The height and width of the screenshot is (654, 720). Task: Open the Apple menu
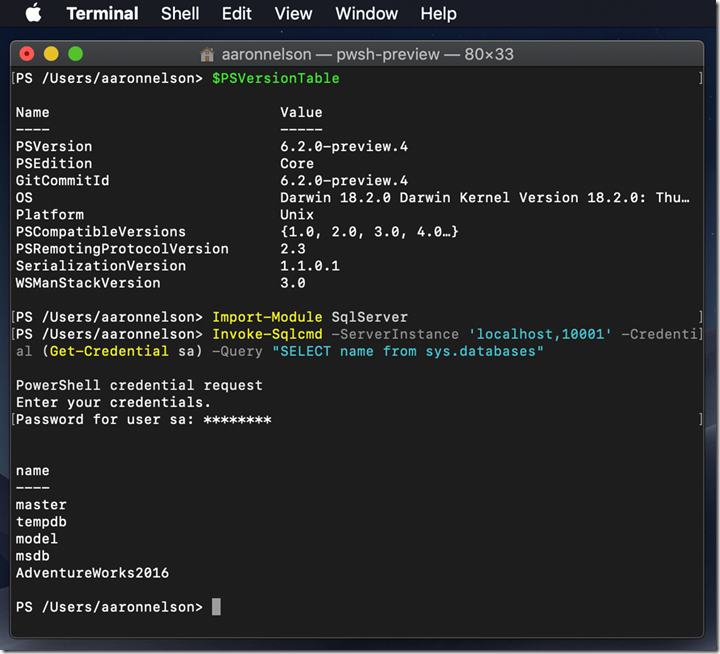34,13
